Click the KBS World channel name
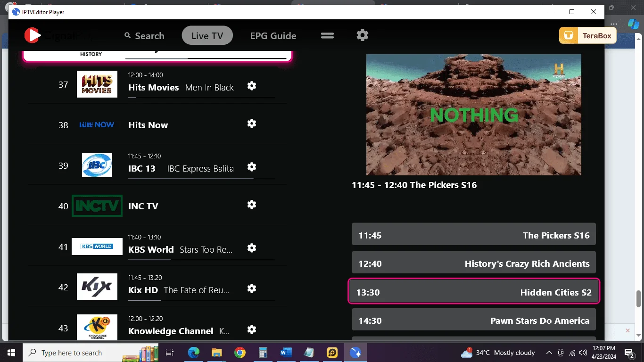Viewport: 644px width, 362px height. (x=151, y=250)
